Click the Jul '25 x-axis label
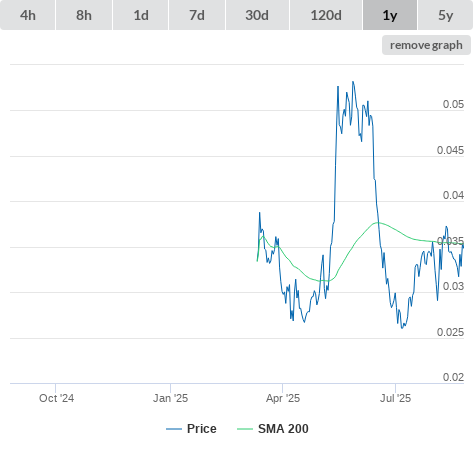The width and height of the screenshot is (474, 455). click(396, 398)
